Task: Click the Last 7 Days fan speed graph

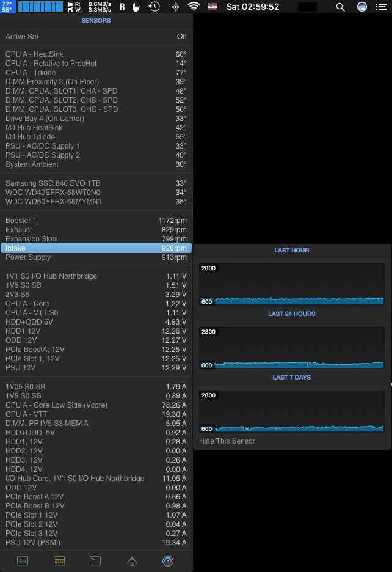Action: tap(291, 411)
